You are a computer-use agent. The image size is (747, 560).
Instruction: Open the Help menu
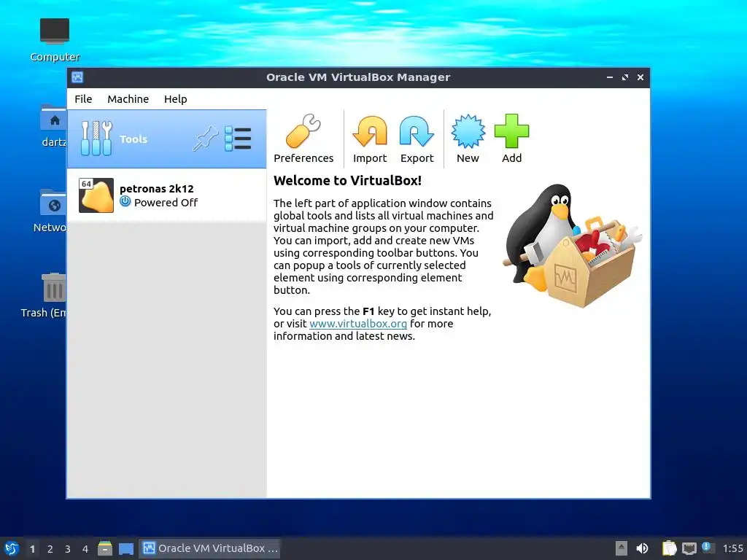pos(175,99)
